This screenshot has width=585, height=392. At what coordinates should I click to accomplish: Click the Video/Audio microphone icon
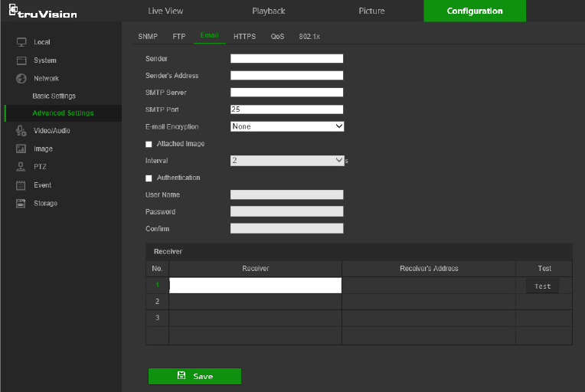[21, 131]
